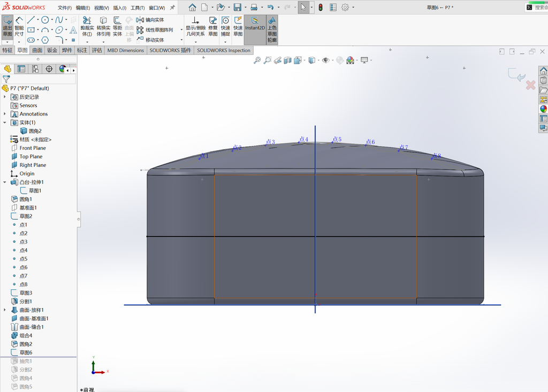Screen dimensions: 548x392
Task: Select the 智能尺寸 smart dimension tool
Action: [x=19, y=27]
